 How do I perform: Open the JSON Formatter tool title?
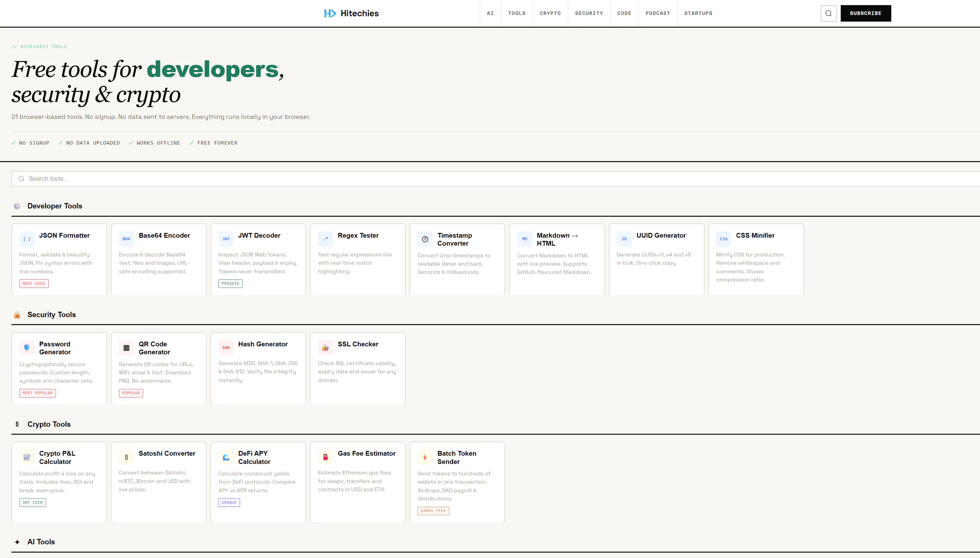[65, 235]
